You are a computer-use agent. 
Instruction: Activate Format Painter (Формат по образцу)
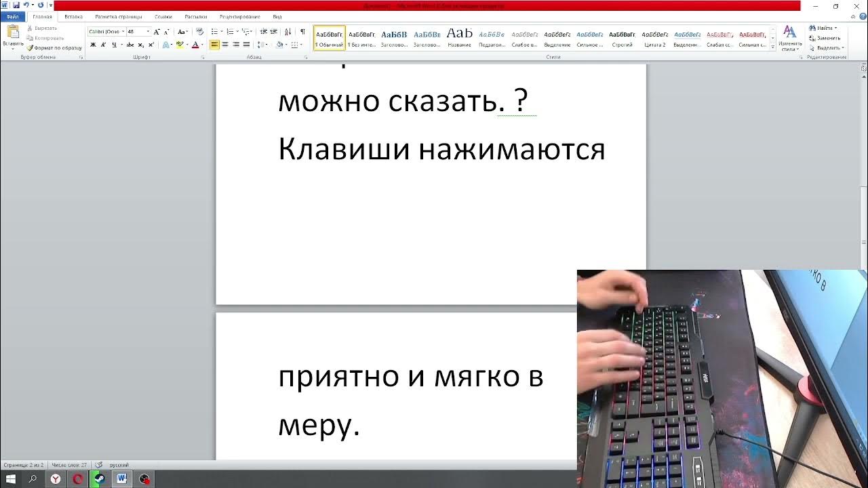54,48
